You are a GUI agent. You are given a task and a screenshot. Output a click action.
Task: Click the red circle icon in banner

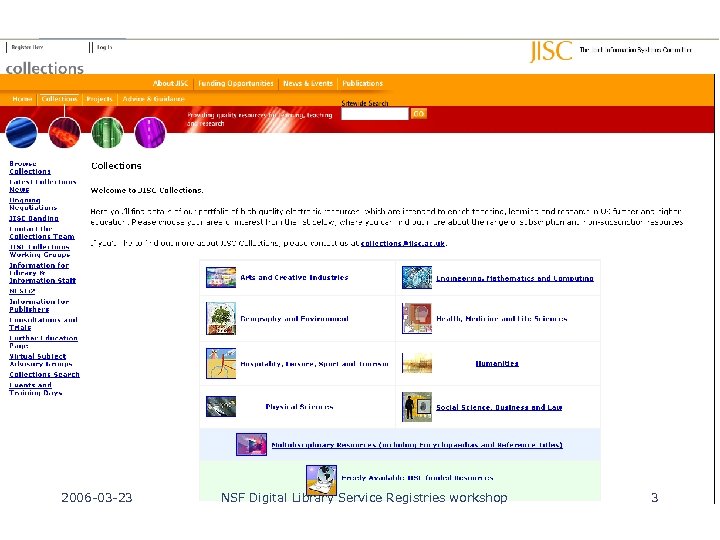tap(64, 132)
